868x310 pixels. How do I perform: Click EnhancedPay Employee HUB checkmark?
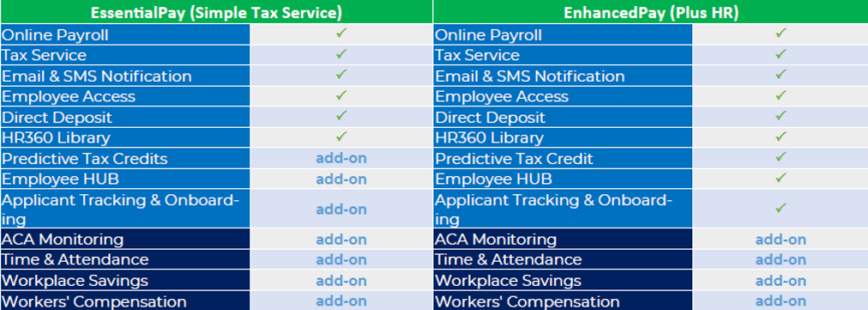tap(781, 178)
